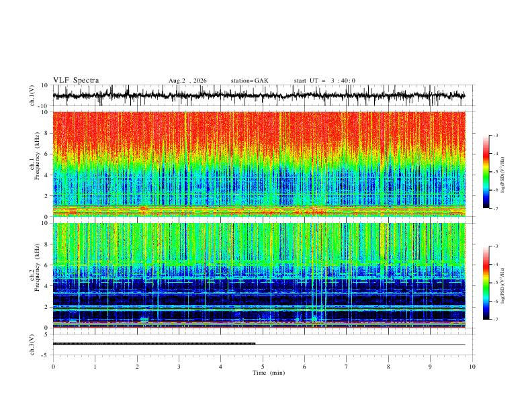Click the "station=GAK" header label
532x411 pixels.
[249, 81]
